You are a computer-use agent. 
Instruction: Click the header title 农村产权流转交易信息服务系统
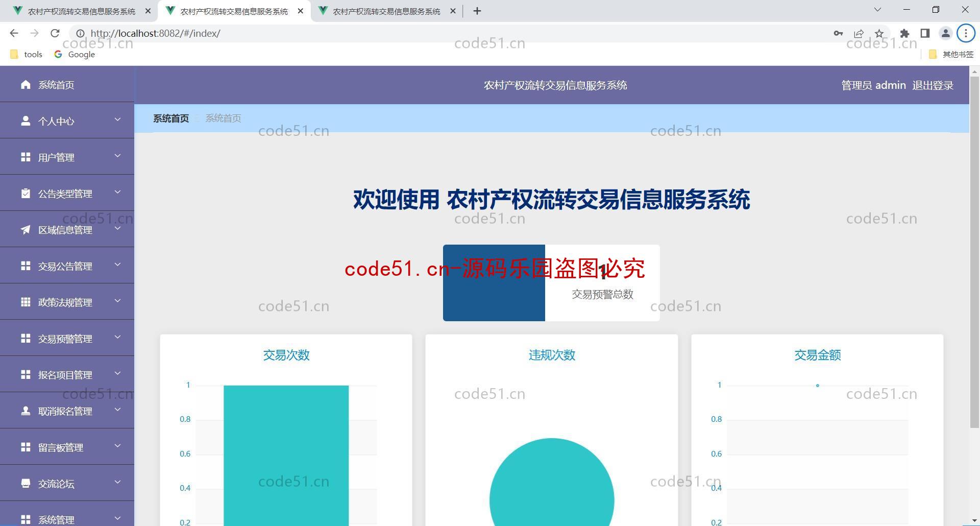[x=555, y=85]
